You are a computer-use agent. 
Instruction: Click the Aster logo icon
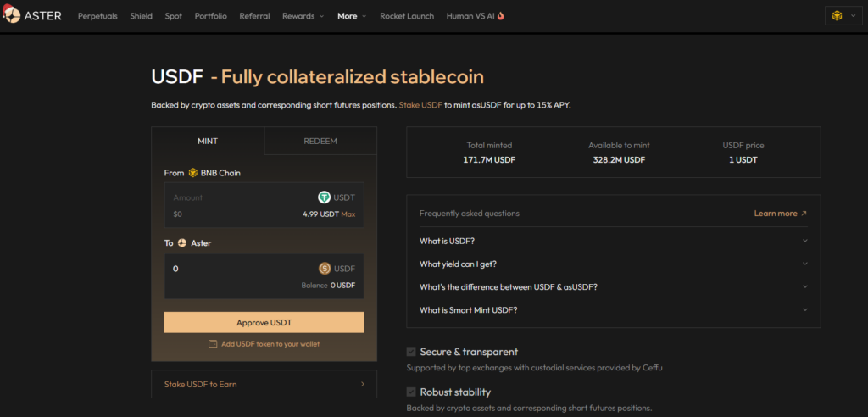[x=12, y=15]
